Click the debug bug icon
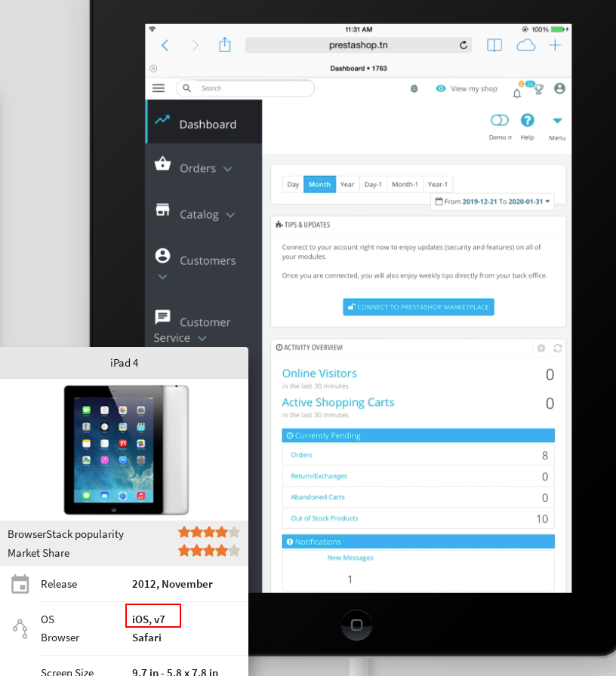Image resolution: width=616 pixels, height=676 pixels. coord(414,88)
